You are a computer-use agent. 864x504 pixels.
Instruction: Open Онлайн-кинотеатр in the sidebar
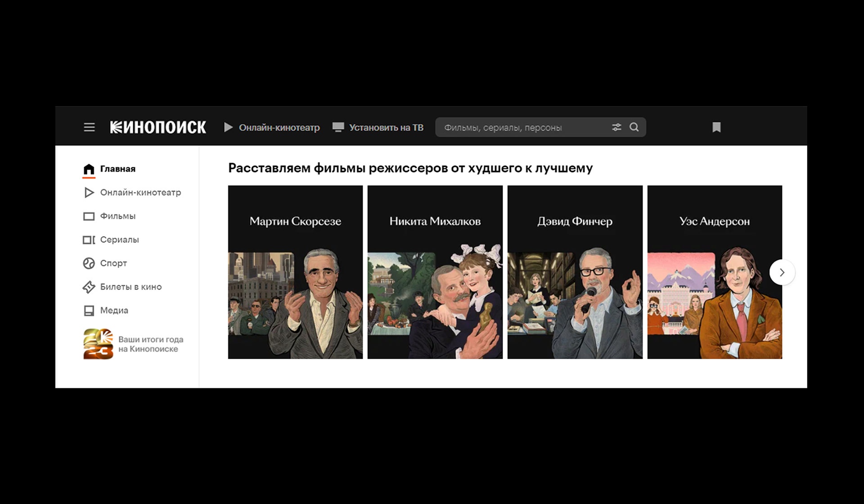coord(140,193)
